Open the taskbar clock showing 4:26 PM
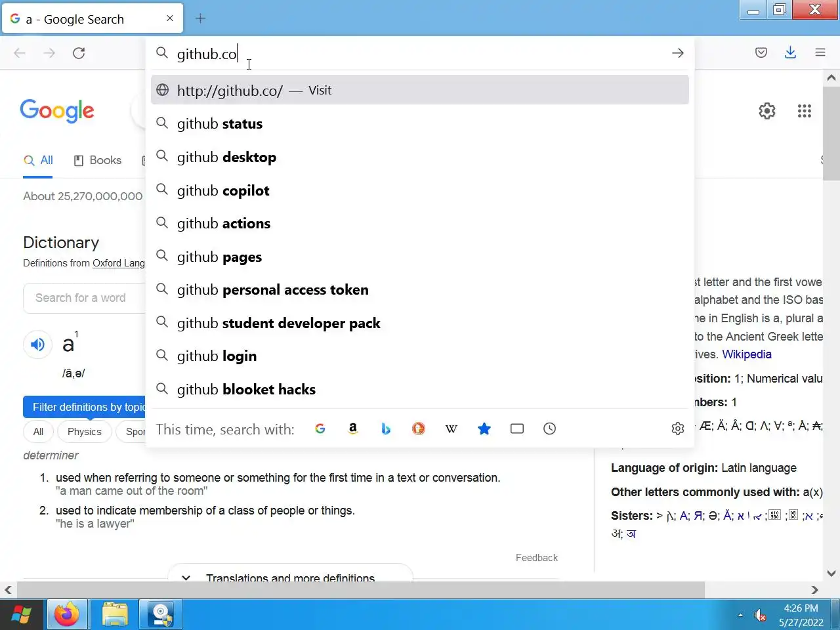Viewport: 840px width, 630px height. pyautogui.click(x=801, y=615)
